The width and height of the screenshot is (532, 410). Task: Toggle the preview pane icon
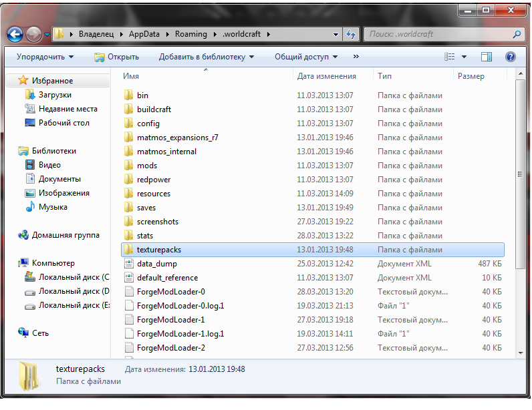click(x=487, y=57)
